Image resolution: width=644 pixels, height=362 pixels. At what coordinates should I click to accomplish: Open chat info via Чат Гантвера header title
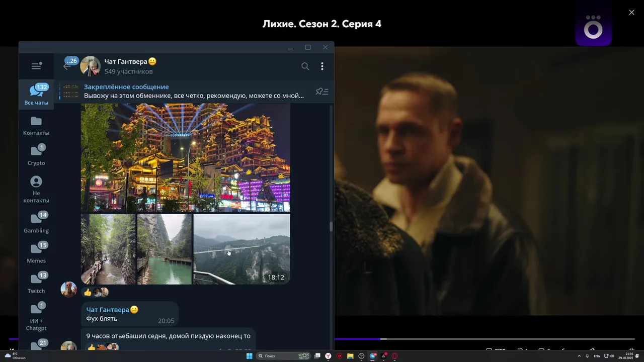click(130, 61)
